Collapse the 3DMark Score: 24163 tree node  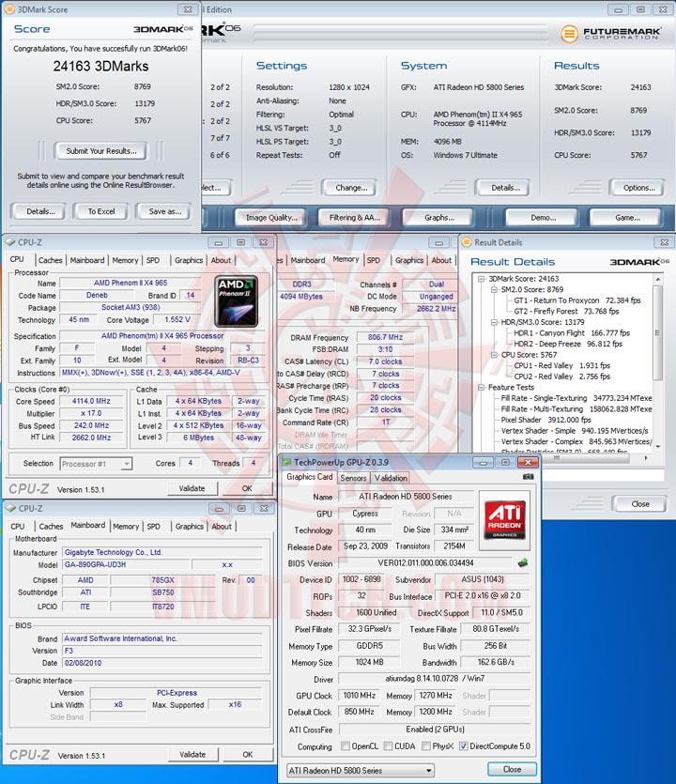pos(481,279)
